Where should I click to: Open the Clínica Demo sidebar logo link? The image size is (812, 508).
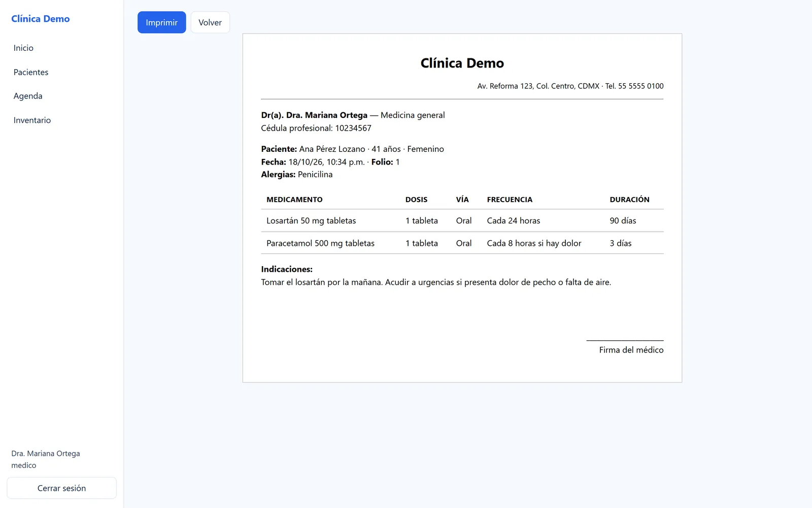point(41,19)
